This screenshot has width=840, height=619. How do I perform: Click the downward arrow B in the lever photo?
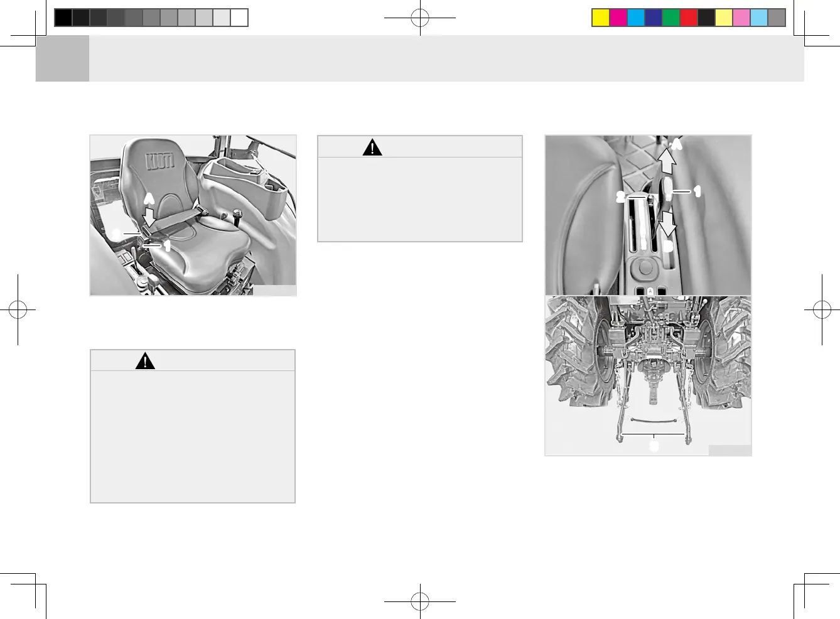667,225
